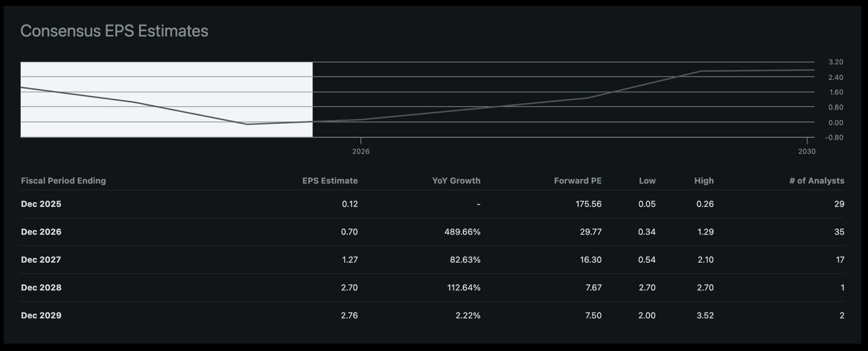Viewport: 868px width, 351px height.
Task: Sort by the Fiscal Period Ending column
Action: click(x=63, y=181)
